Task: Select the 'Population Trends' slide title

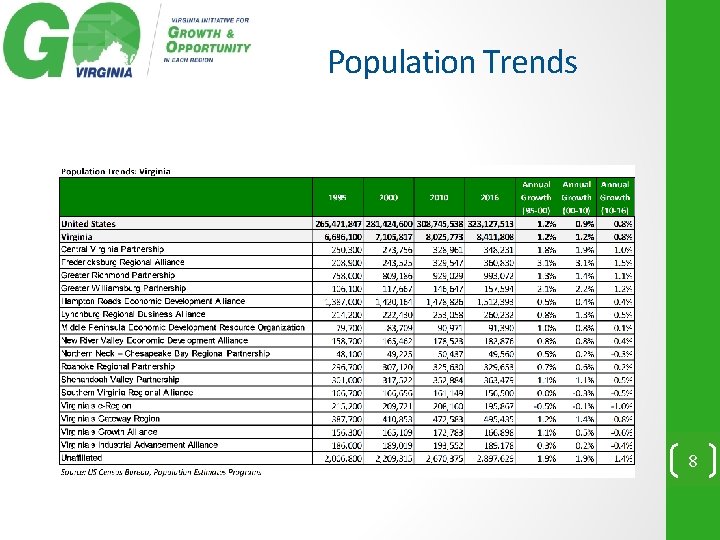Action: tap(452, 62)
